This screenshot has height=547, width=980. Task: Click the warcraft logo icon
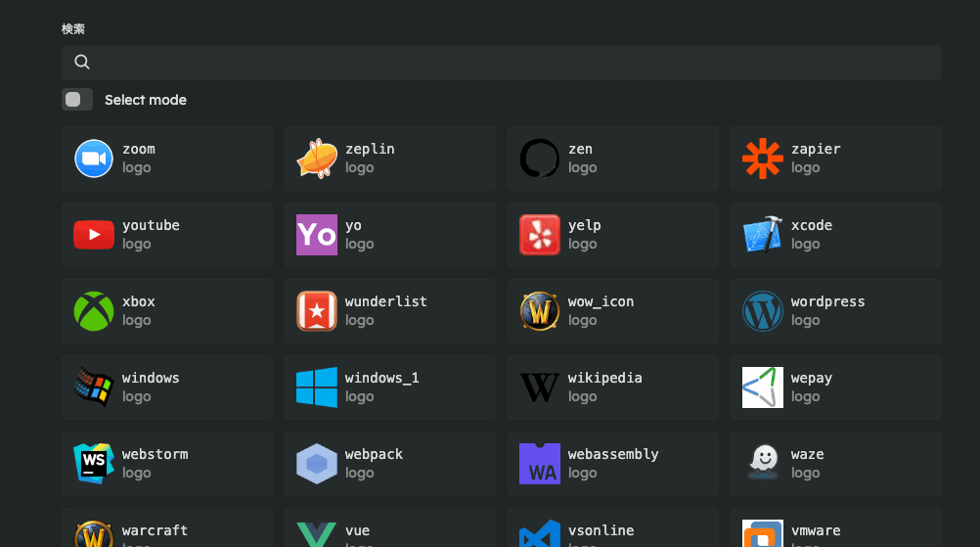(x=94, y=534)
